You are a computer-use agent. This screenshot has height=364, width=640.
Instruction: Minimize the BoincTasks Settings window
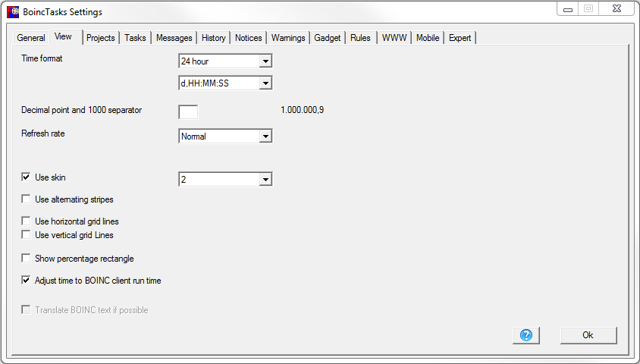[x=568, y=9]
